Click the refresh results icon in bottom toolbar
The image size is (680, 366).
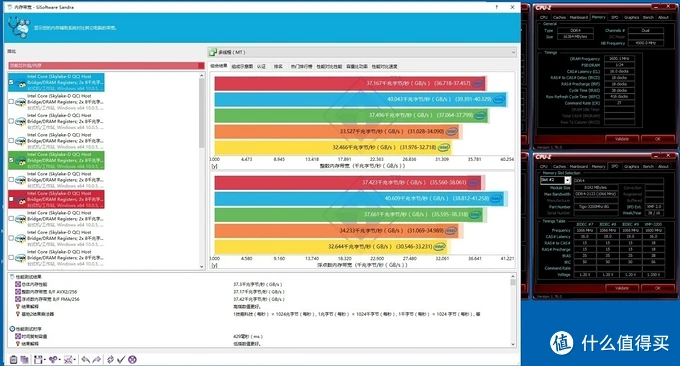click(111, 359)
